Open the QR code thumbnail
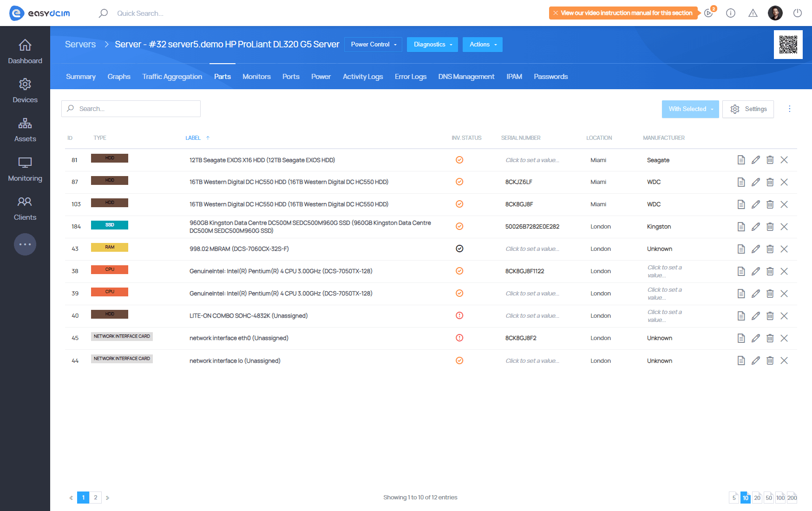This screenshot has width=812, height=511. (x=788, y=45)
